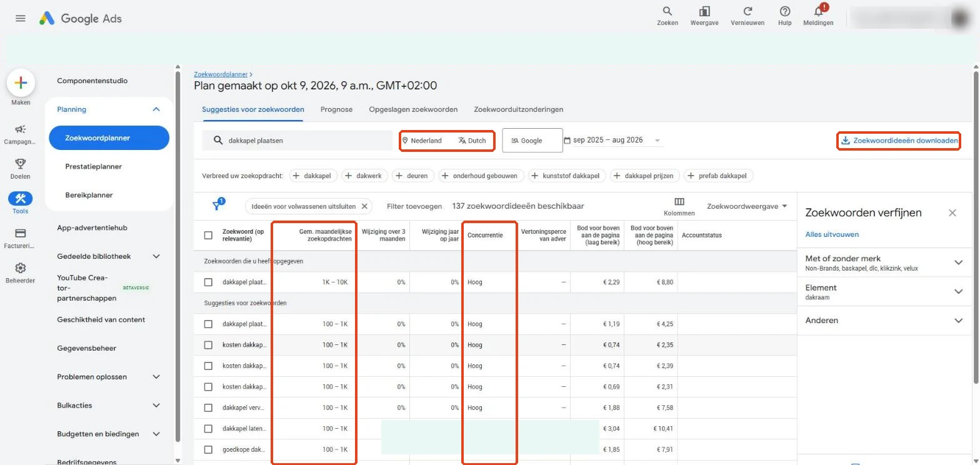Click the filter funnel icon
Viewport: 980px width, 465px height.
pyautogui.click(x=217, y=206)
